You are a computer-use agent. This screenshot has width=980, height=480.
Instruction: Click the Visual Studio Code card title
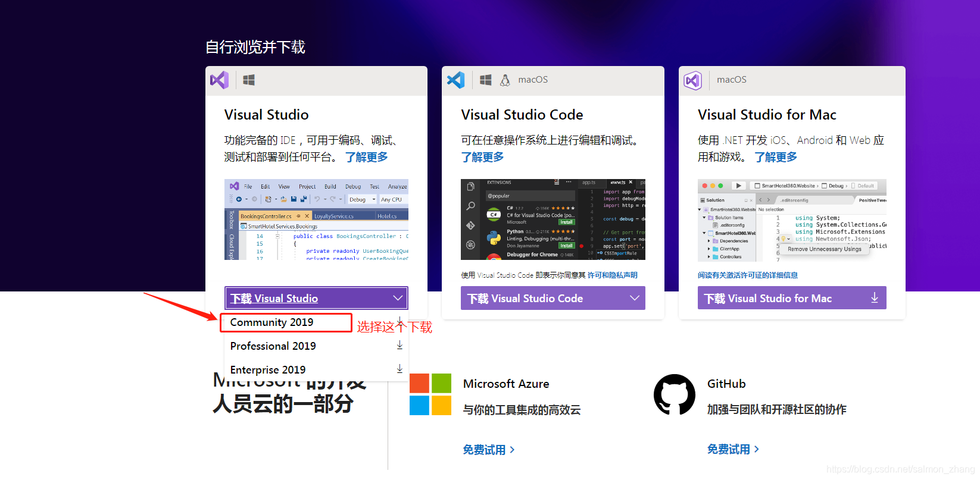click(x=522, y=115)
